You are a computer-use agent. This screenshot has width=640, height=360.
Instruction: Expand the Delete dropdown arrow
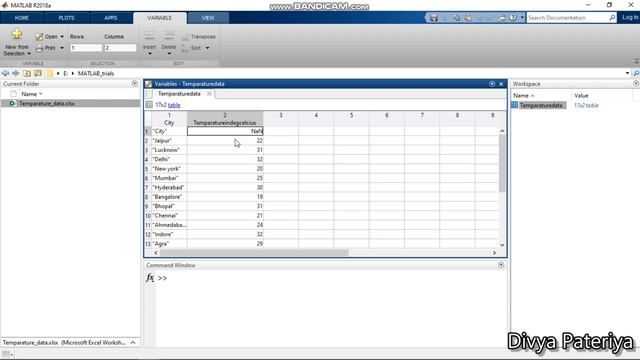169,54
